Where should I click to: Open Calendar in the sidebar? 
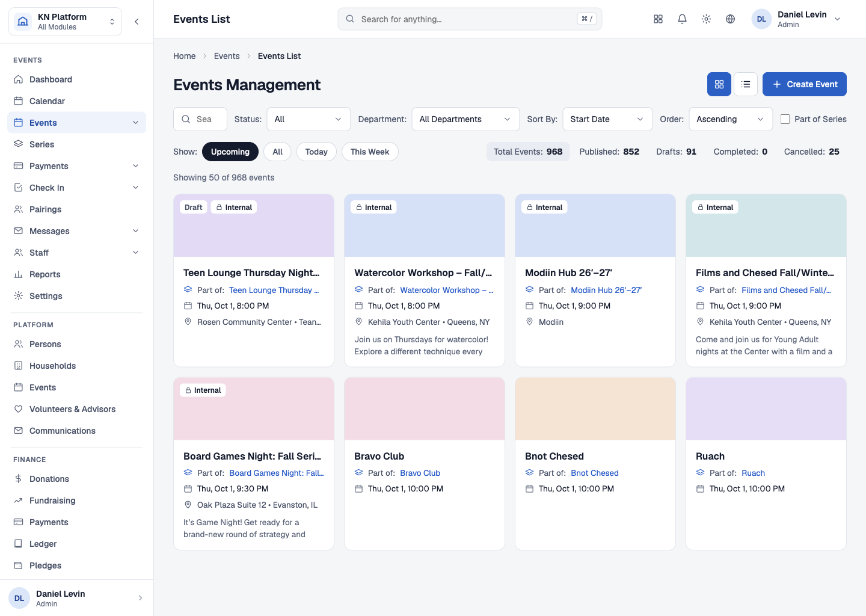click(x=77, y=101)
